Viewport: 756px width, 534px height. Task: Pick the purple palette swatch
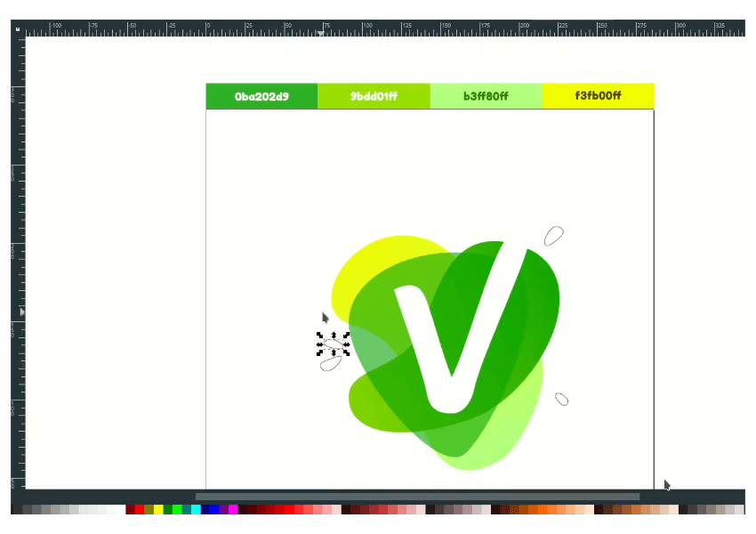pos(224,509)
